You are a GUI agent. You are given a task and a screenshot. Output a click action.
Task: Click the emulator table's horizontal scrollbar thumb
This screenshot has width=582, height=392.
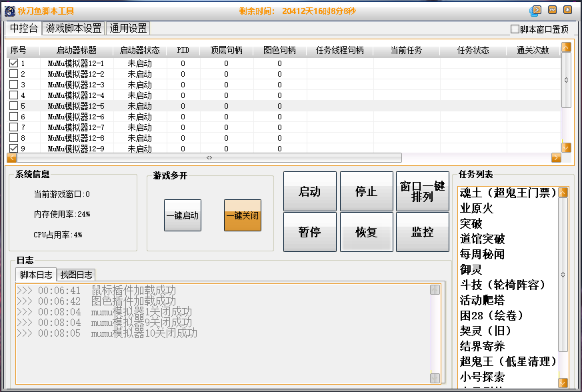(x=209, y=158)
